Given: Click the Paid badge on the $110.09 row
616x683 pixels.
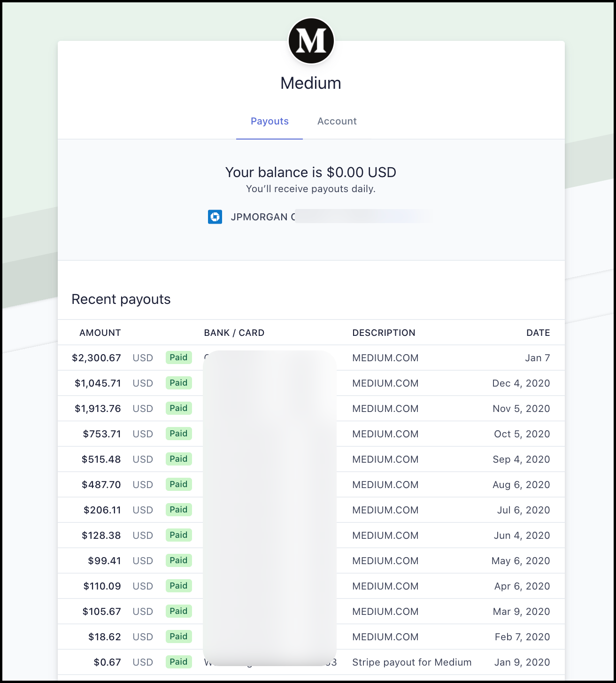Looking at the screenshot, I should point(179,586).
